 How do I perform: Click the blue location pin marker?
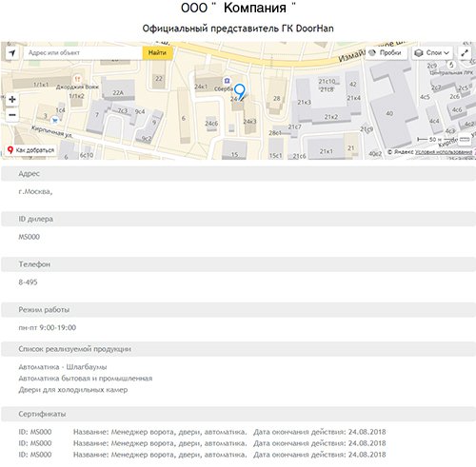[x=240, y=92]
